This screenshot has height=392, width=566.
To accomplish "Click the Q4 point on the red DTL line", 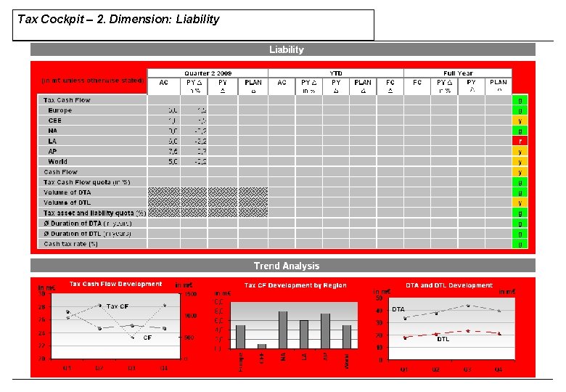I will coord(499,334).
